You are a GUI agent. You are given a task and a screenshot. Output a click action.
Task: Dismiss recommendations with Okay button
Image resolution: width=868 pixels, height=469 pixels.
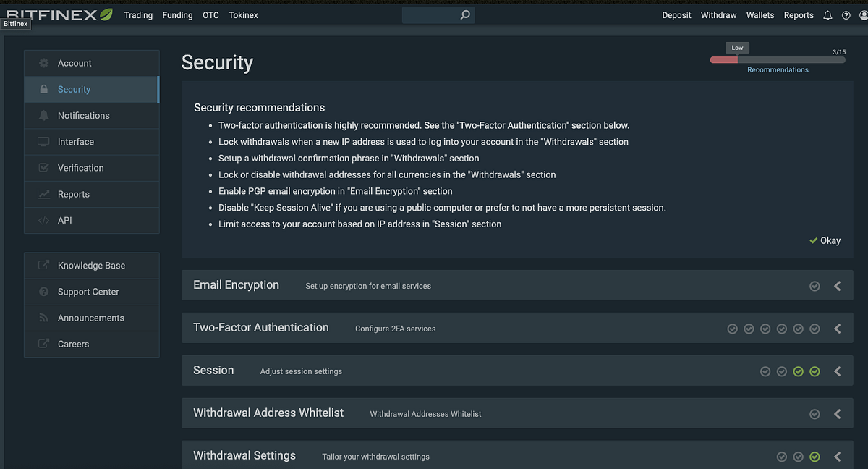coord(825,240)
